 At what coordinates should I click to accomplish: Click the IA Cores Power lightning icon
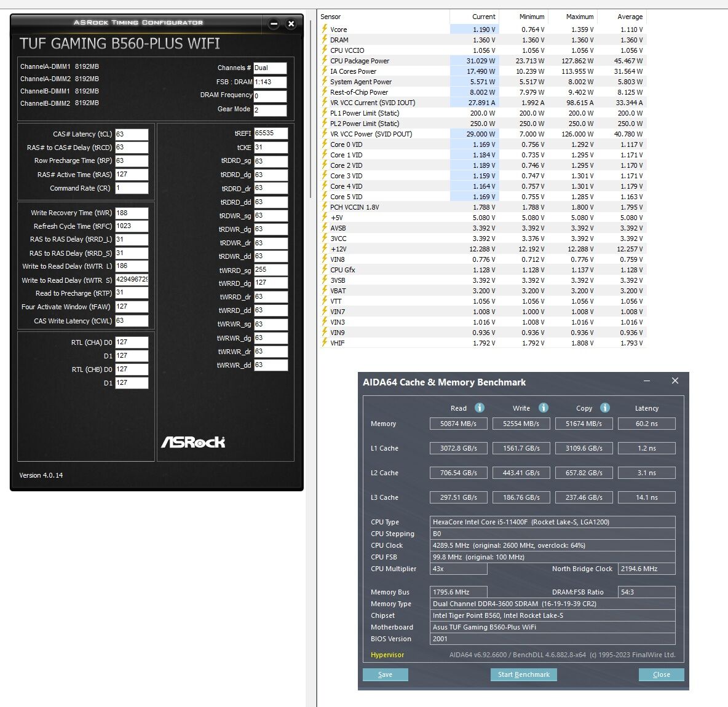coord(325,71)
